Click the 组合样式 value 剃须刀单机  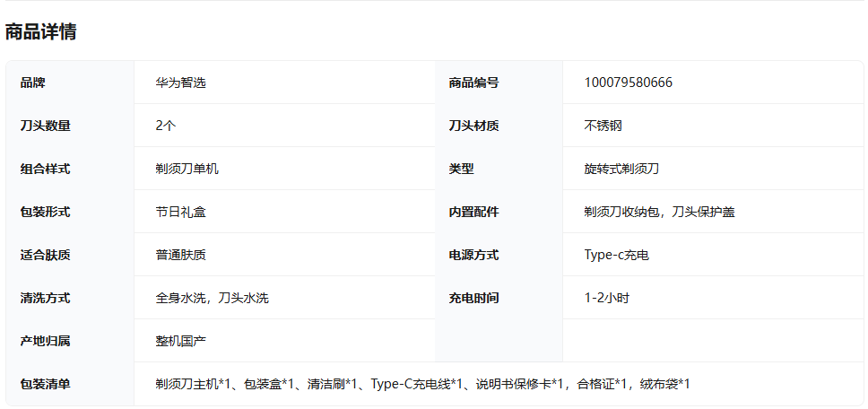coord(187,169)
